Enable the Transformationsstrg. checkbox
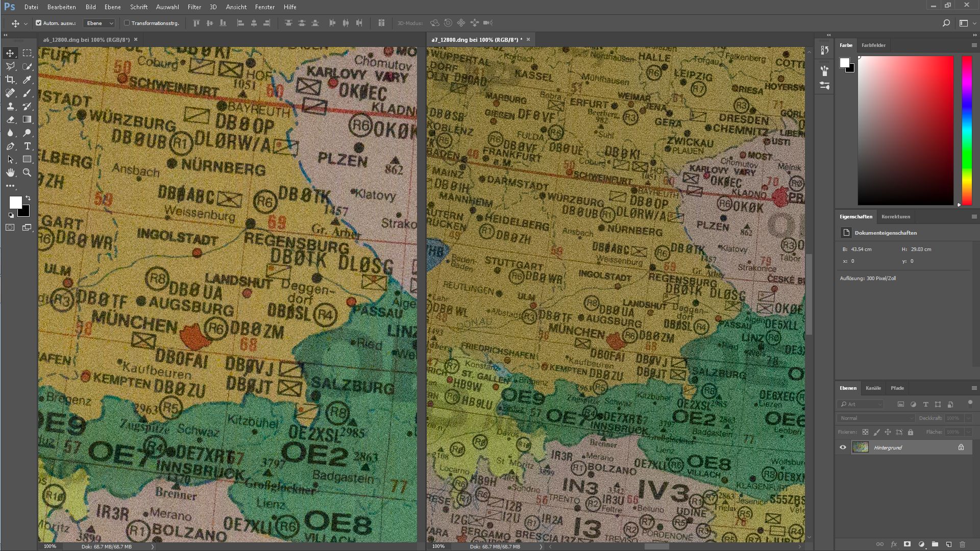Viewport: 980px width, 551px height. [127, 23]
